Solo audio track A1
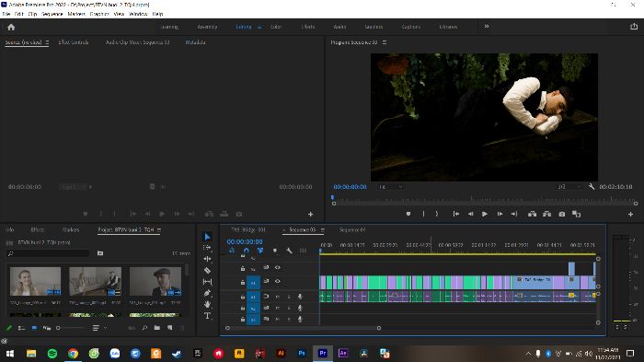The width and height of the screenshot is (644, 362). (289, 297)
